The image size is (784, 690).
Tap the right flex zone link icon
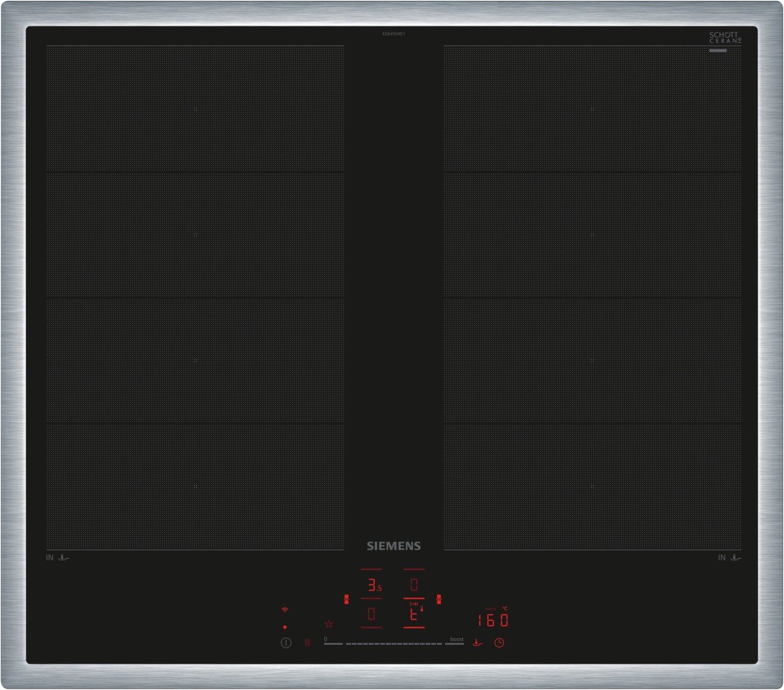[439, 600]
